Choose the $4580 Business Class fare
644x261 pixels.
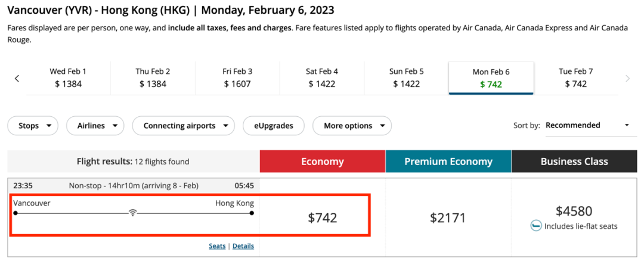click(x=574, y=212)
